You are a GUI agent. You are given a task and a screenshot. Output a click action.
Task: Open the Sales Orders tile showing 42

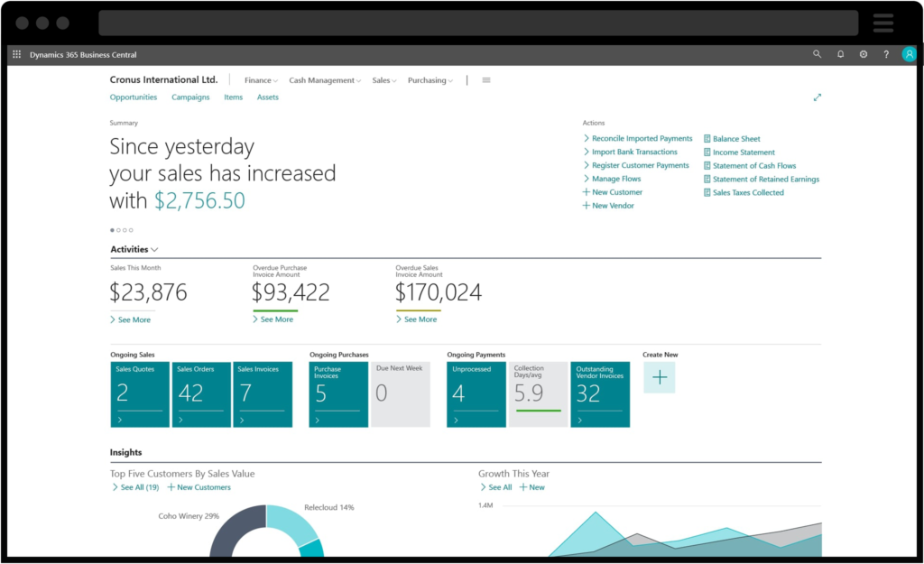(x=200, y=394)
